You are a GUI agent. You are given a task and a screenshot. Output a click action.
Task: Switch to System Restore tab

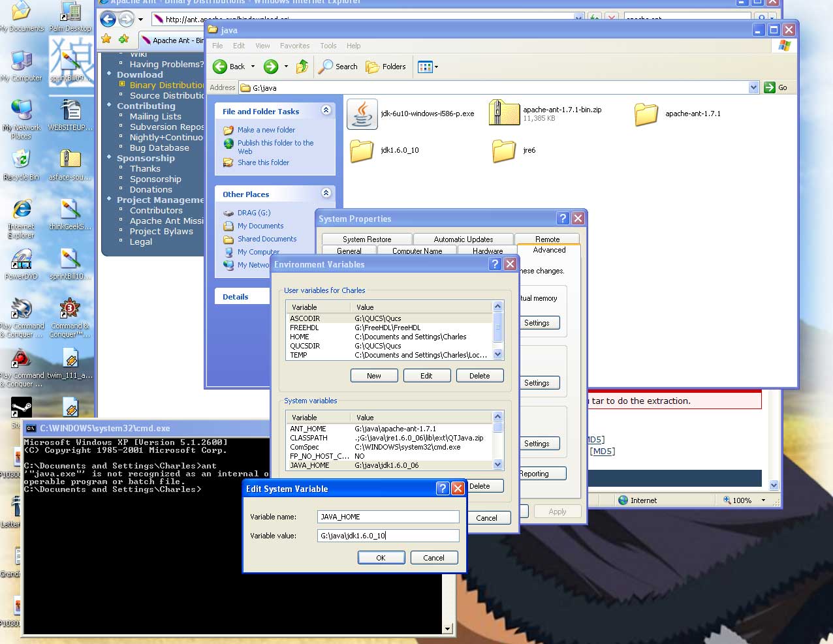coord(367,239)
